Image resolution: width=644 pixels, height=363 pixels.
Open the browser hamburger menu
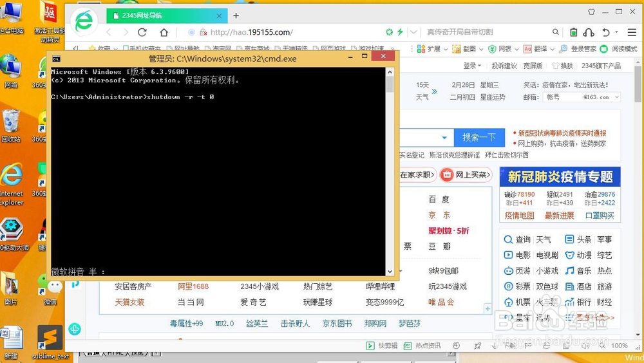632,32
